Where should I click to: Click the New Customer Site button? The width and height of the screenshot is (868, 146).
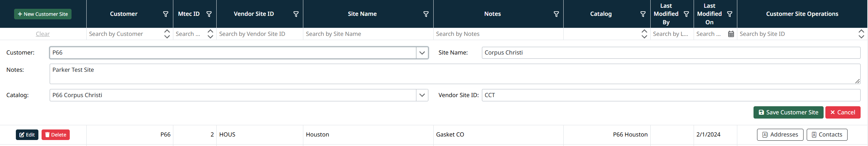click(x=43, y=14)
